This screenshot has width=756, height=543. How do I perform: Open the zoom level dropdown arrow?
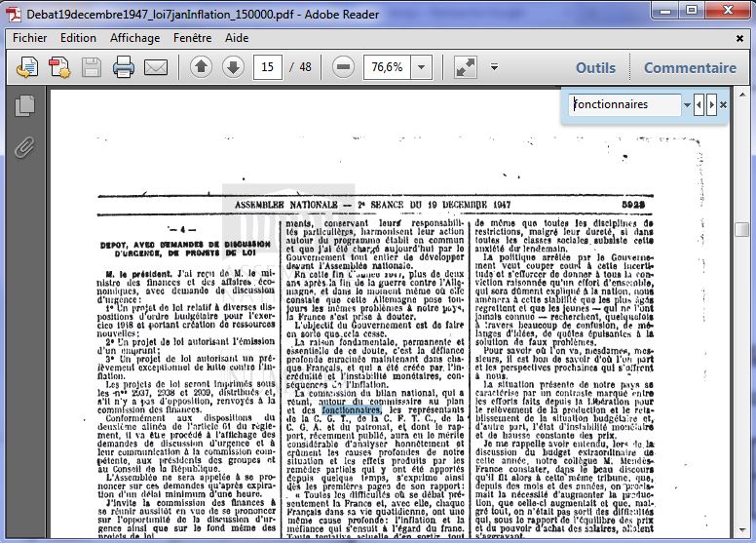[422, 67]
